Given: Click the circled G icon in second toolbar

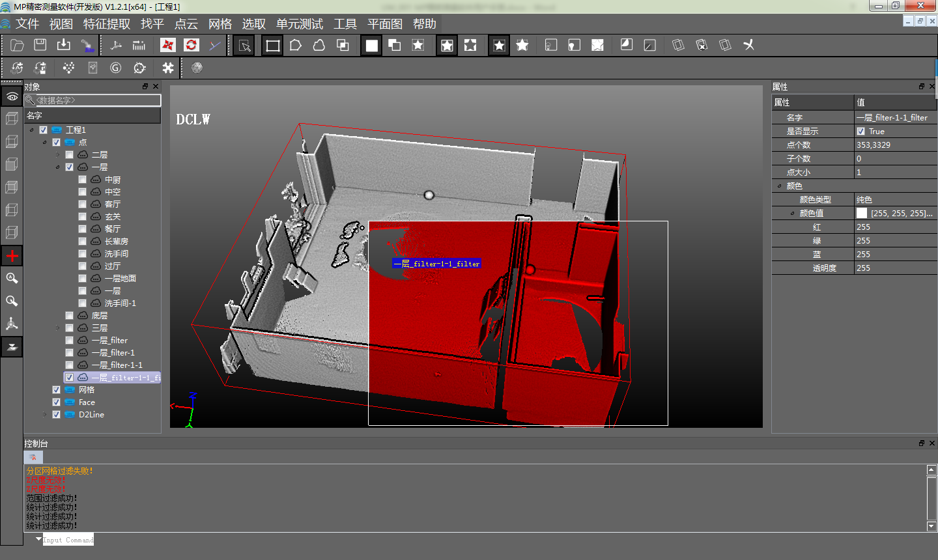Looking at the screenshot, I should click(x=116, y=68).
